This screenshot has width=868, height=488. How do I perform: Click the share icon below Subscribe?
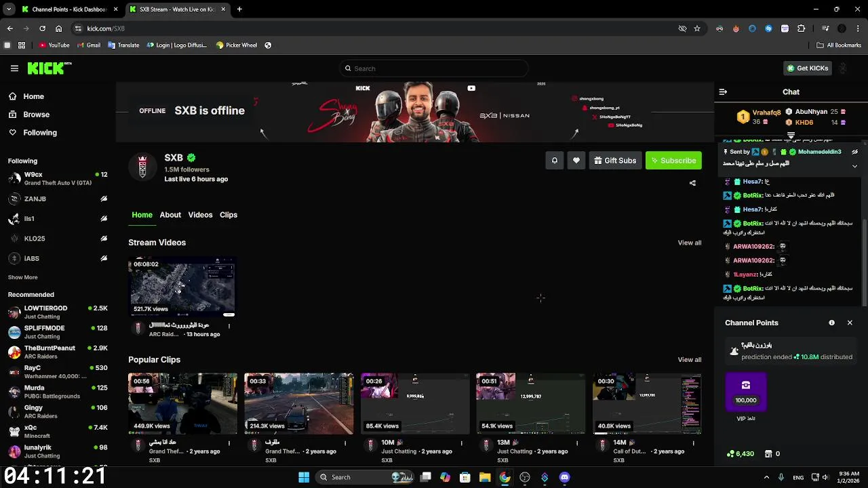692,183
